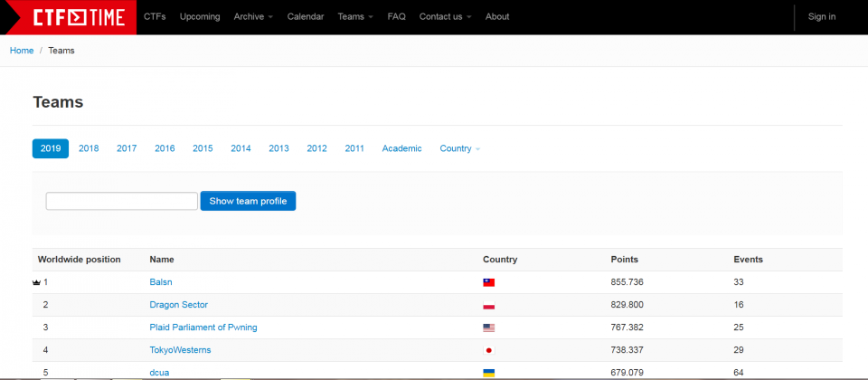Screen dimensions: 868x380
Task: Open the TokyoWesterns team page
Action: tap(180, 351)
